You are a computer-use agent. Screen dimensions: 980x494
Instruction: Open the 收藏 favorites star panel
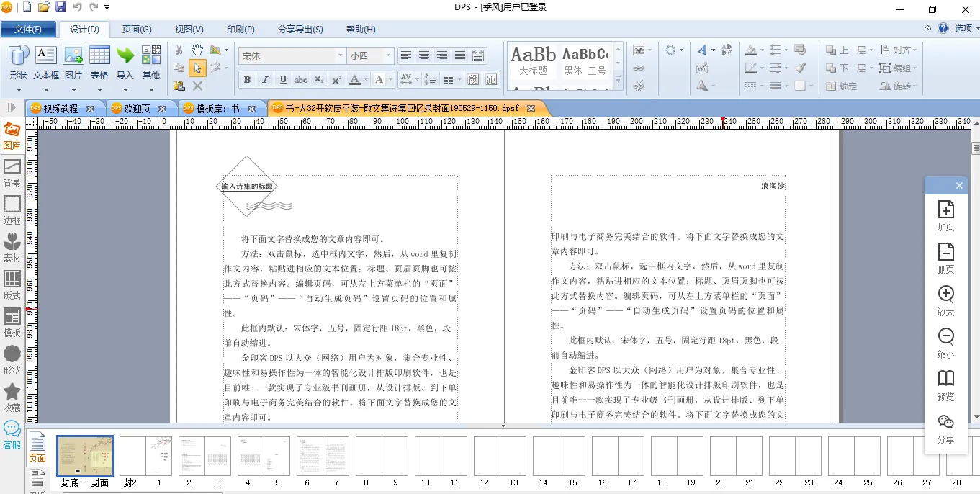[x=12, y=398]
